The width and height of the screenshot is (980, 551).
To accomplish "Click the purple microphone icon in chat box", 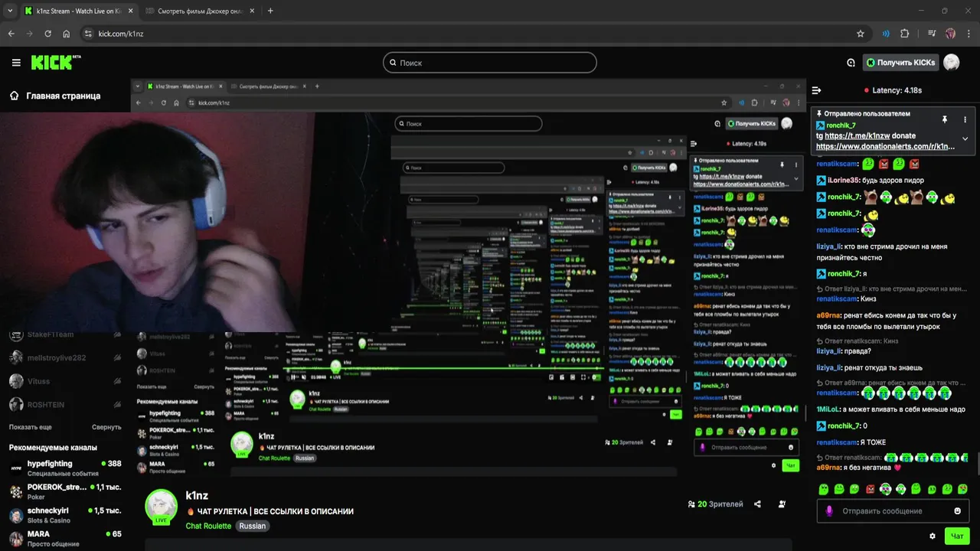I will 829,510.
